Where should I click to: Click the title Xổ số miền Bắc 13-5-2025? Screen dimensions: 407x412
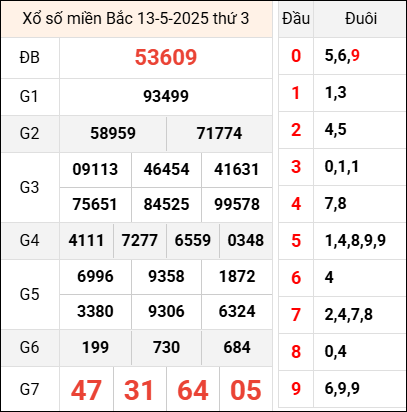click(117, 19)
